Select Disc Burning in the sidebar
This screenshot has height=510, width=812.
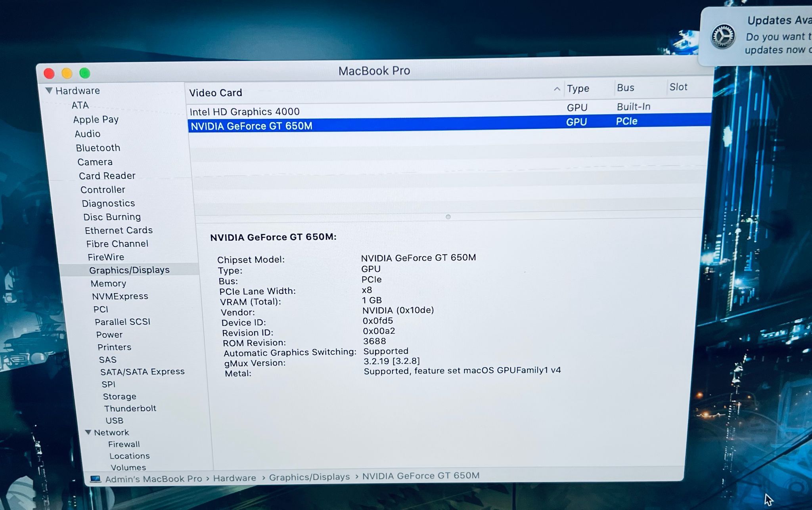pos(112,217)
